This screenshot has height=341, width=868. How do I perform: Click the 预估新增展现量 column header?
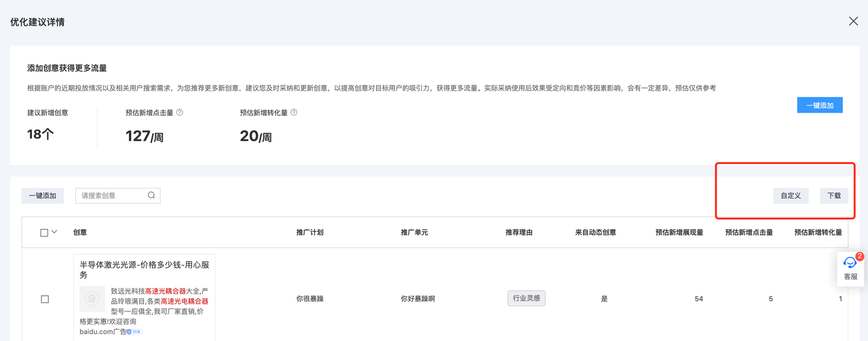(679, 233)
